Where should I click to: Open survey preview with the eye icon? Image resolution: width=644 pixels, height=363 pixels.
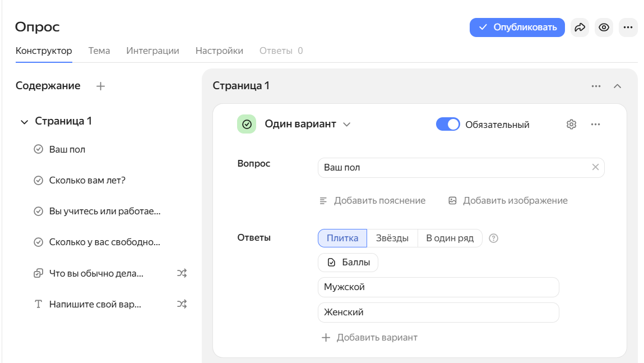(x=604, y=27)
